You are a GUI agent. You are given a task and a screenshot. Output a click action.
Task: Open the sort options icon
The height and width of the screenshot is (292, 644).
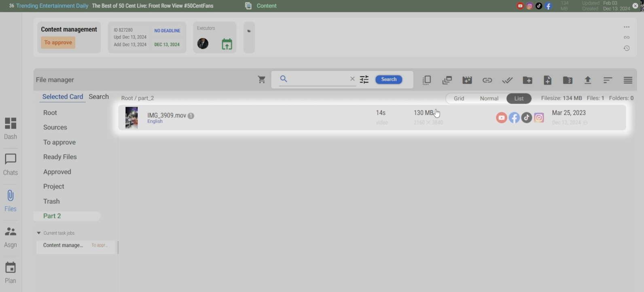pos(608,80)
